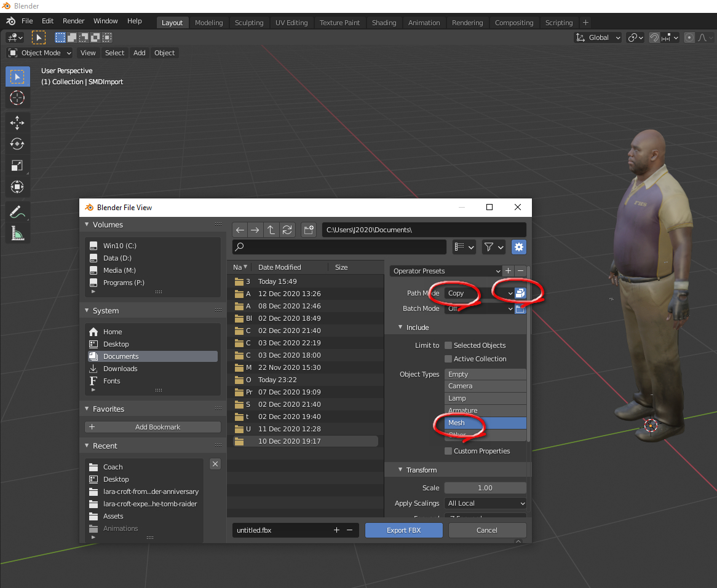Refresh the file list
This screenshot has height=588, width=717.
(287, 230)
